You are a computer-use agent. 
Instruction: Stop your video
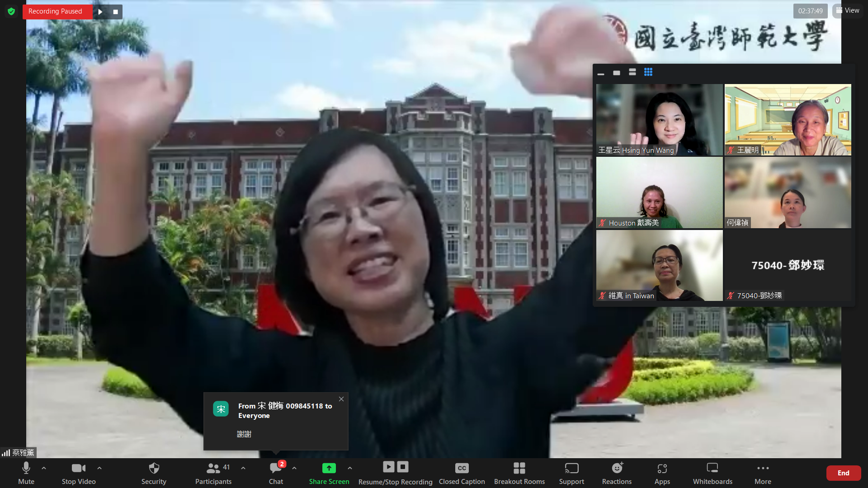point(78,472)
